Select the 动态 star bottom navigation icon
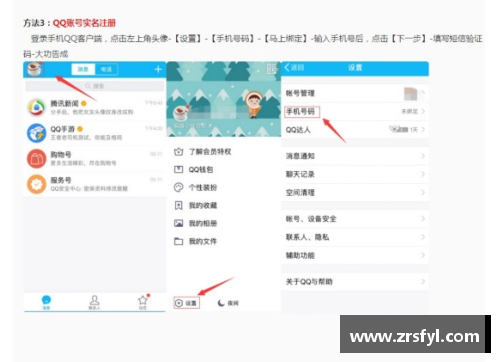Viewport: 500px width, 362px height. [143, 302]
